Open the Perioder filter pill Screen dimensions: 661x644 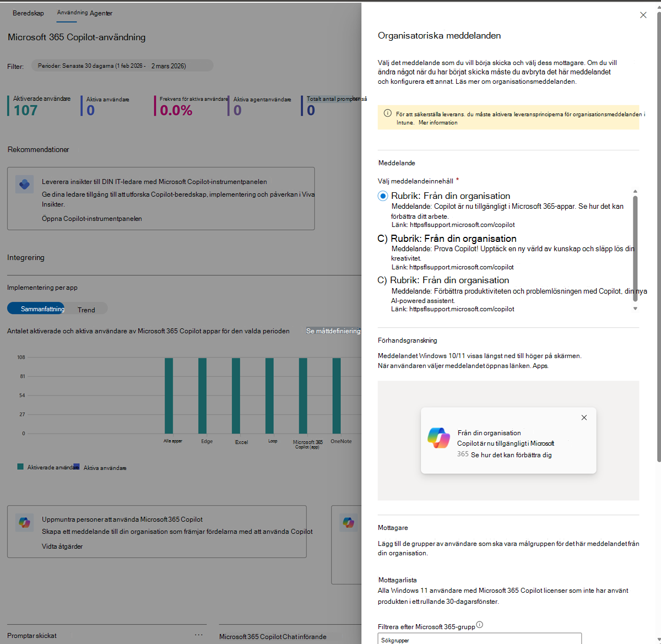coord(122,66)
